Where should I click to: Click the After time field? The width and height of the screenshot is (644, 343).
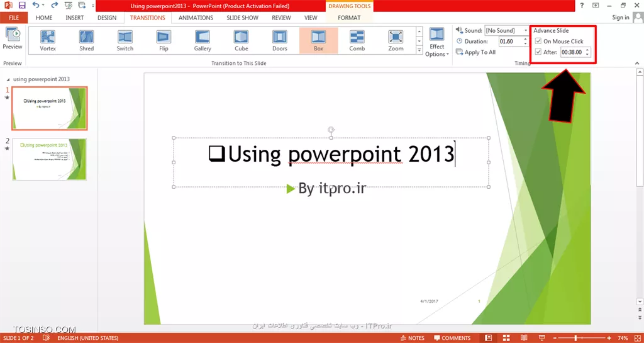(572, 52)
